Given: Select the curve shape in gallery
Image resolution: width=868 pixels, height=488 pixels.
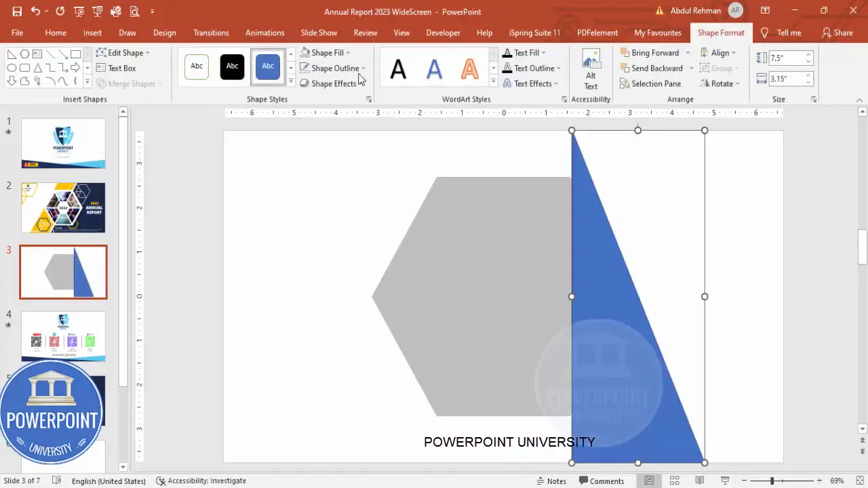Looking at the screenshot, I should [x=62, y=81].
